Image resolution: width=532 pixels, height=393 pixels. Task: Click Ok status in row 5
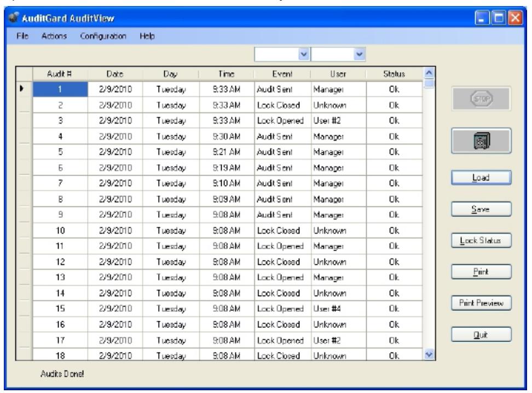[x=394, y=152]
